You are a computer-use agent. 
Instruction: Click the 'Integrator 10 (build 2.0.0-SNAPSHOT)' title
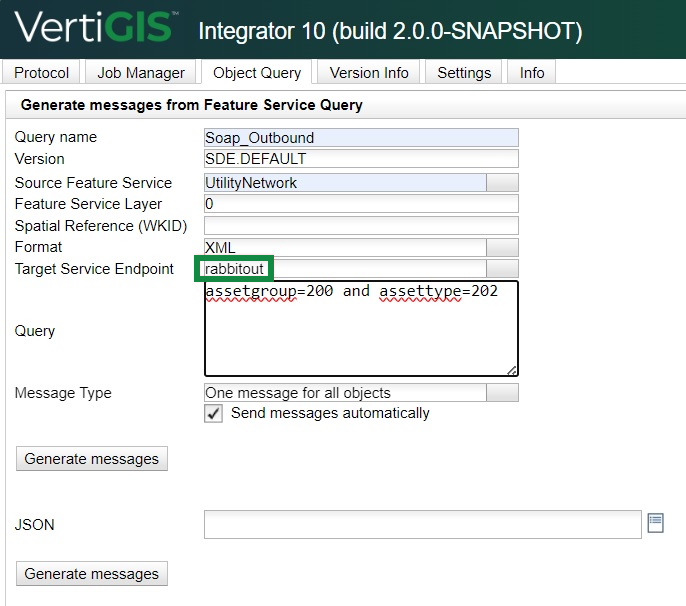(x=390, y=31)
